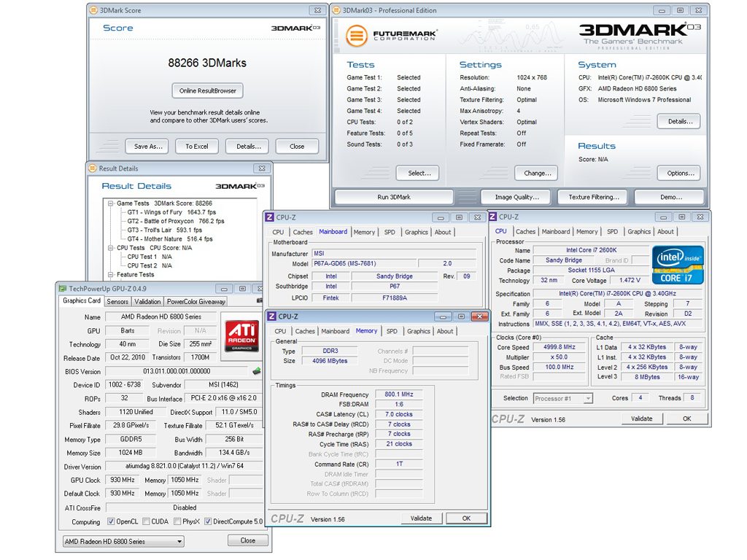The width and height of the screenshot is (747, 560).
Task: Launch the Demo... button
Action: (x=671, y=197)
